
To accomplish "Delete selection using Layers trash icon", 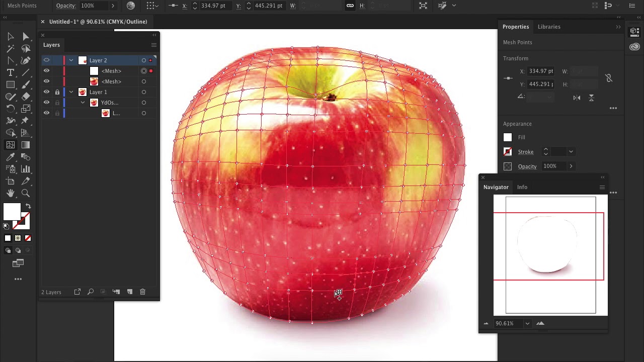I will 142,292.
